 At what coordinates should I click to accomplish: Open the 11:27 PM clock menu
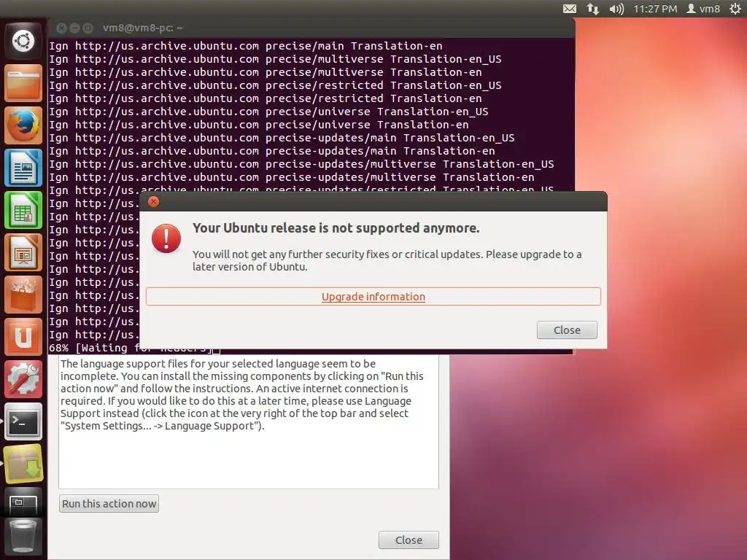pyautogui.click(x=655, y=9)
